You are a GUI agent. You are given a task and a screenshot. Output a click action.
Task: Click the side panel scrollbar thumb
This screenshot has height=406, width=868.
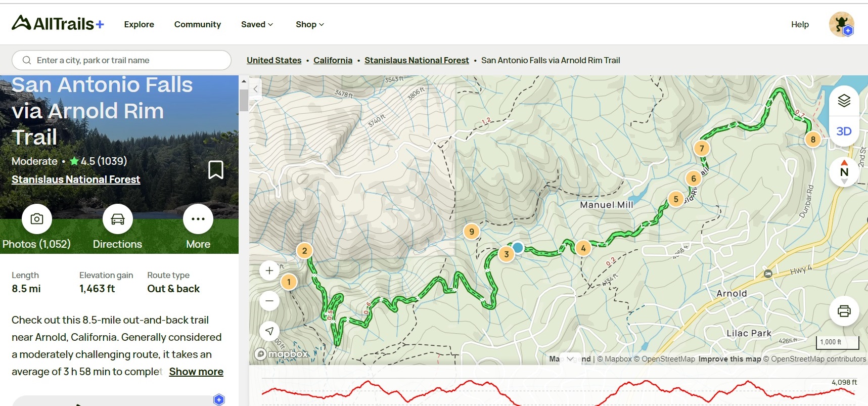[244, 100]
